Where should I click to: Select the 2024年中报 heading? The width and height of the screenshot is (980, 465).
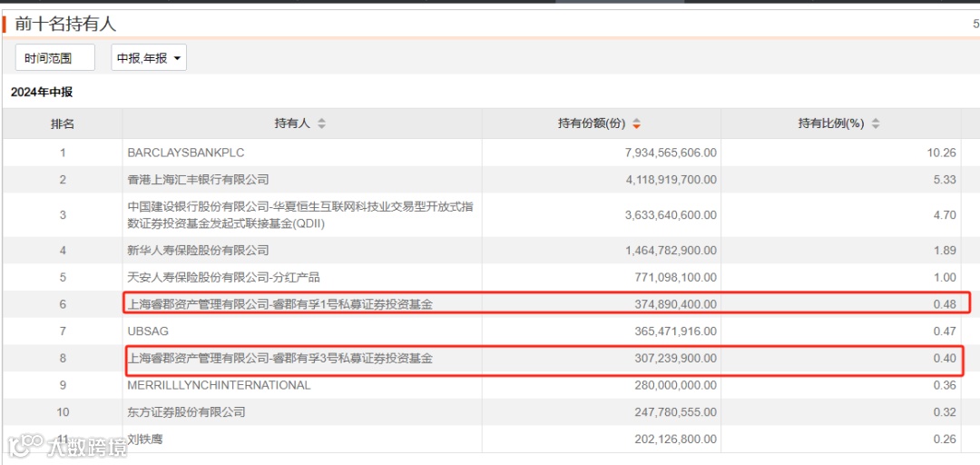pyautogui.click(x=42, y=93)
